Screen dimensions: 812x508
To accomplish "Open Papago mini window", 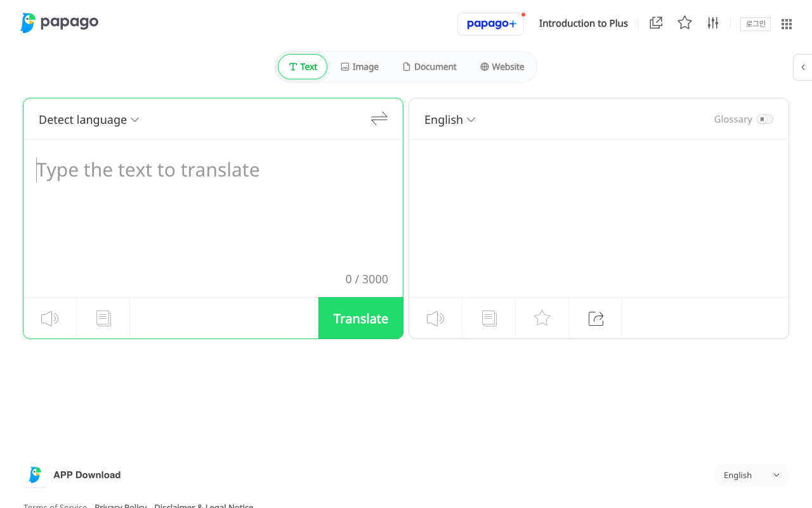I will pos(655,22).
